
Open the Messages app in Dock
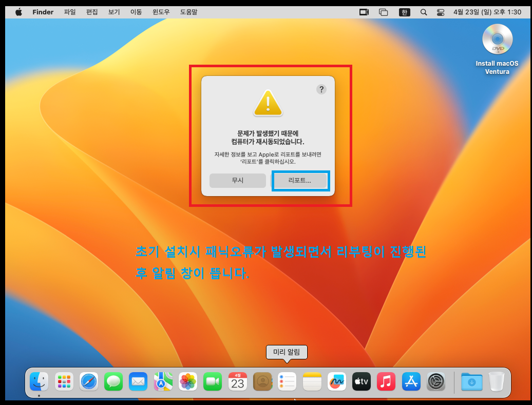click(x=113, y=381)
